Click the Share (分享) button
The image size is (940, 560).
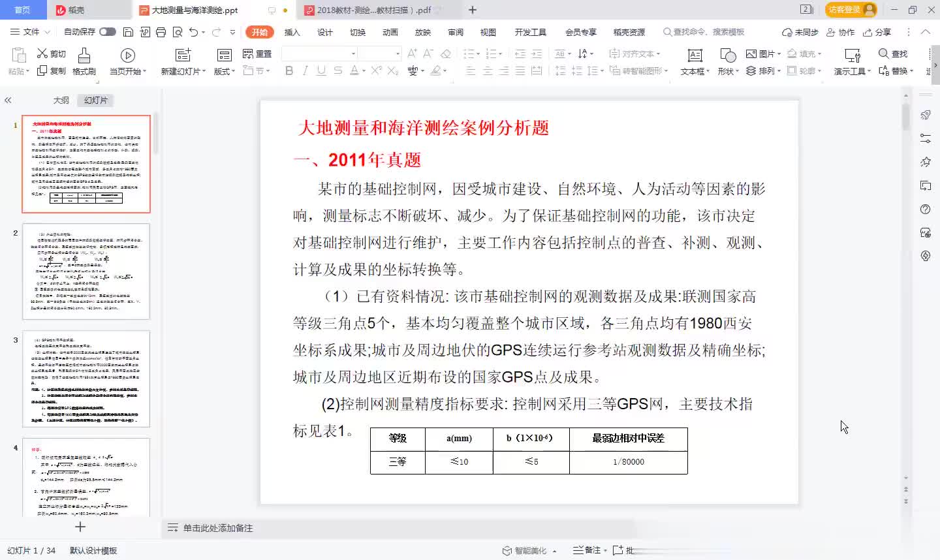click(x=877, y=32)
